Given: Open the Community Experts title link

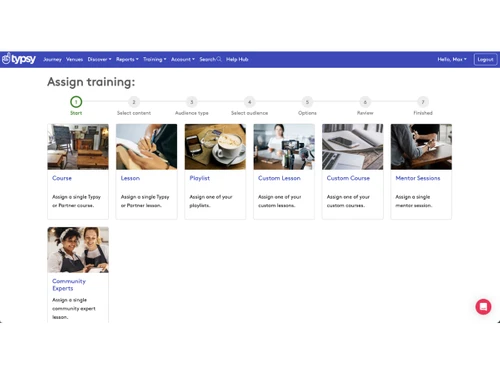Looking at the screenshot, I should click(69, 285).
